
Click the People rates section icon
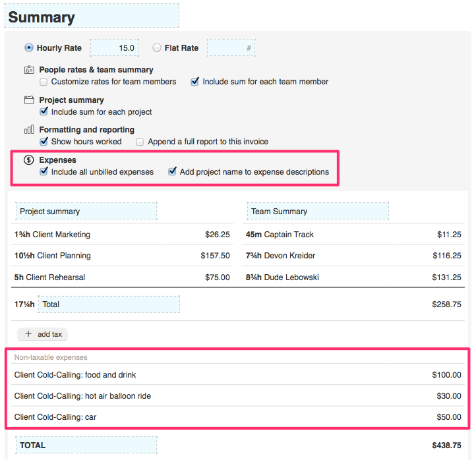pyautogui.click(x=28, y=70)
